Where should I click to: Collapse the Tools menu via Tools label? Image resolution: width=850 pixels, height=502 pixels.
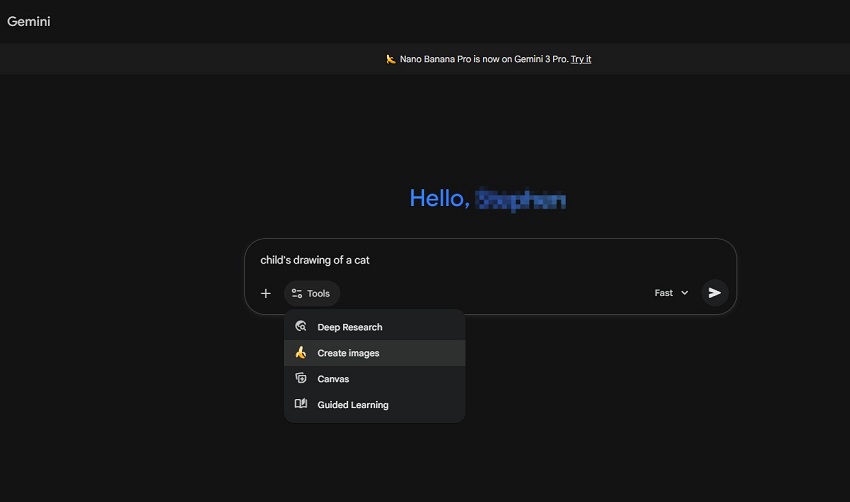(318, 294)
